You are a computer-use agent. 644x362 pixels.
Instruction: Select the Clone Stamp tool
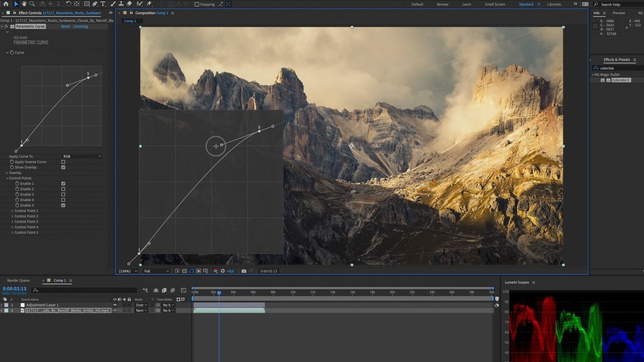pos(121,4)
